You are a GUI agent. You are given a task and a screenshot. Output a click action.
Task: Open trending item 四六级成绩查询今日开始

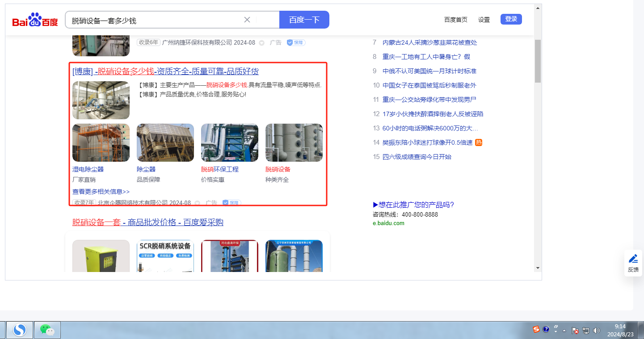coord(417,157)
